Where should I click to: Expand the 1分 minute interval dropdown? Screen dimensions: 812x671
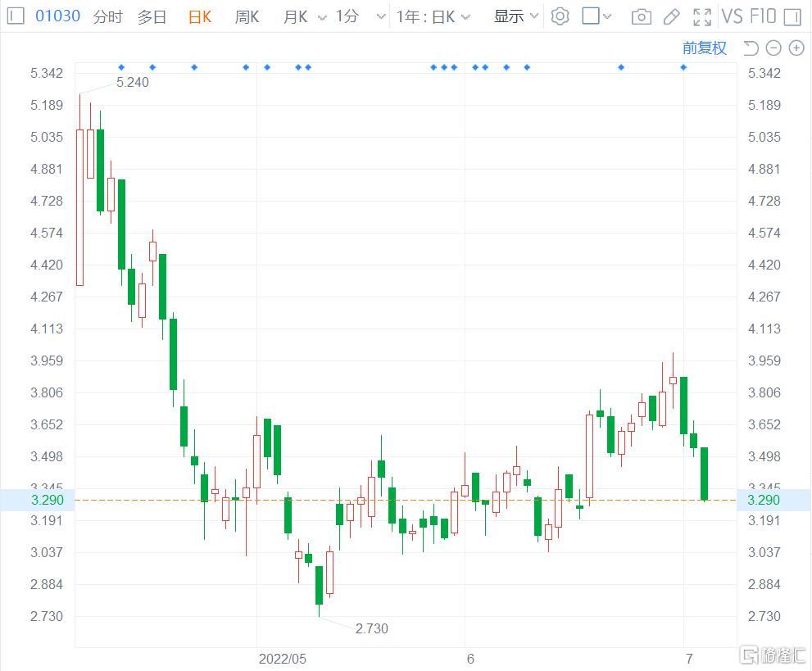(x=380, y=17)
